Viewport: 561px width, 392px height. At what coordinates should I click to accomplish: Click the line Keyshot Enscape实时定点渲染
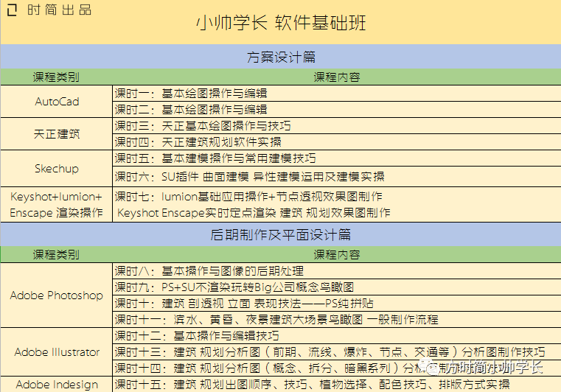[254, 213]
